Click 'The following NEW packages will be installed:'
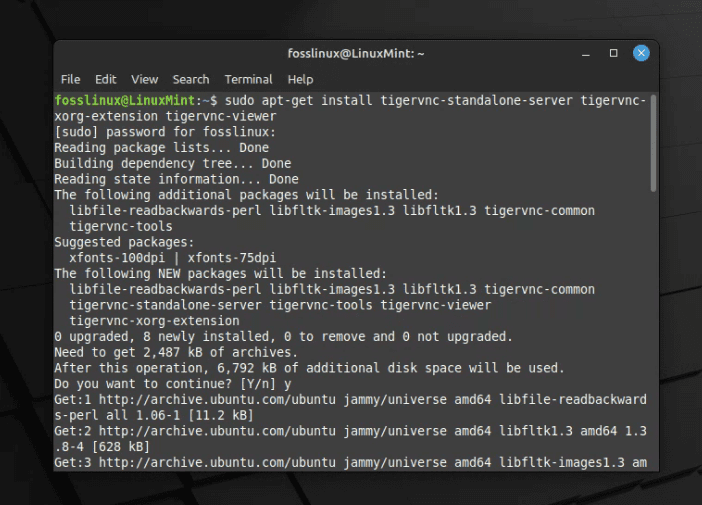The image size is (702, 505). pos(221,274)
